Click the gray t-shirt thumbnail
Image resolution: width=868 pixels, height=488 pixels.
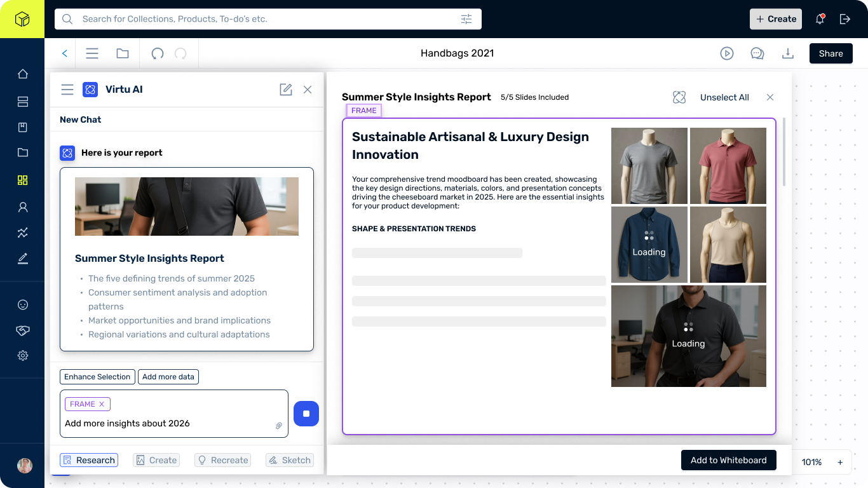pyautogui.click(x=649, y=165)
